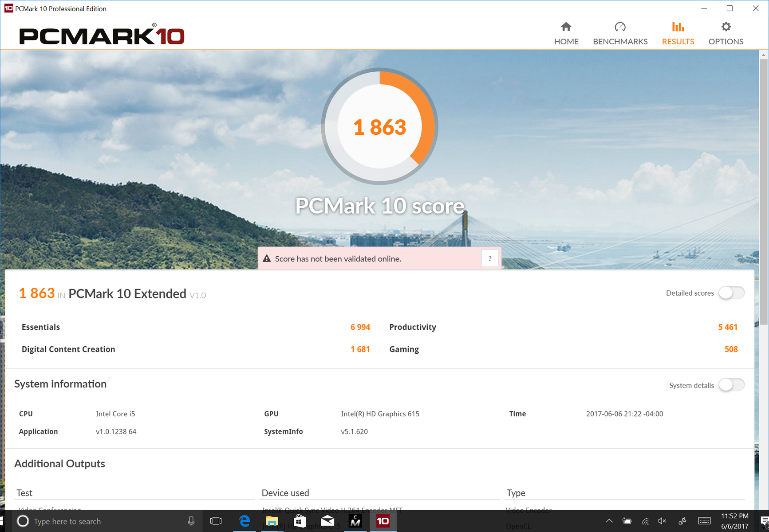Click the question mark help button
769x532 pixels.
(490, 258)
